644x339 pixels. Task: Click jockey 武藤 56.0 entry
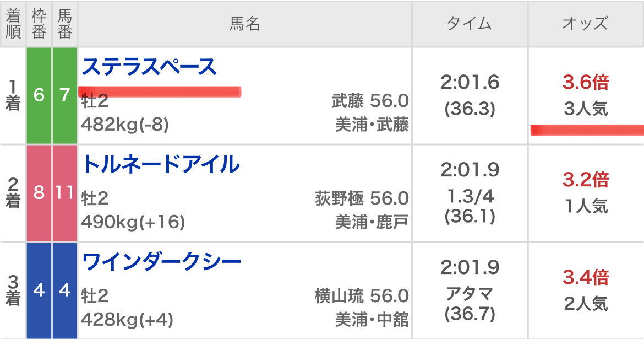[370, 101]
